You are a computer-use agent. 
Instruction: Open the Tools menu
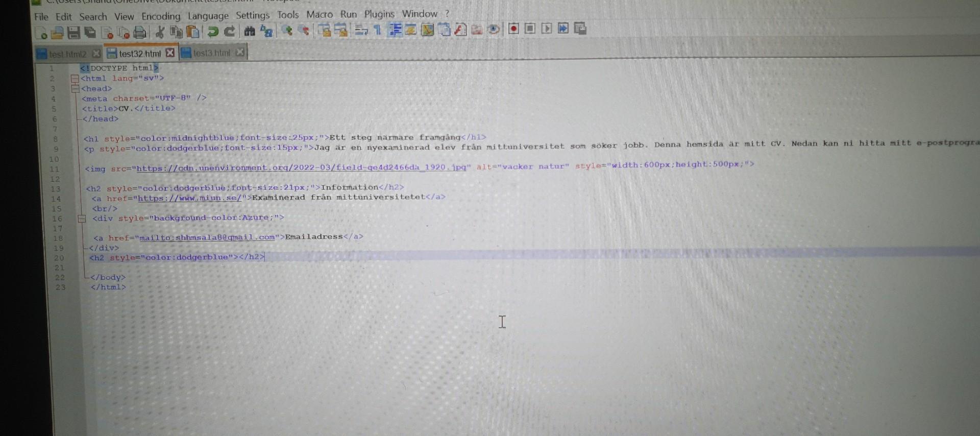pos(288,15)
